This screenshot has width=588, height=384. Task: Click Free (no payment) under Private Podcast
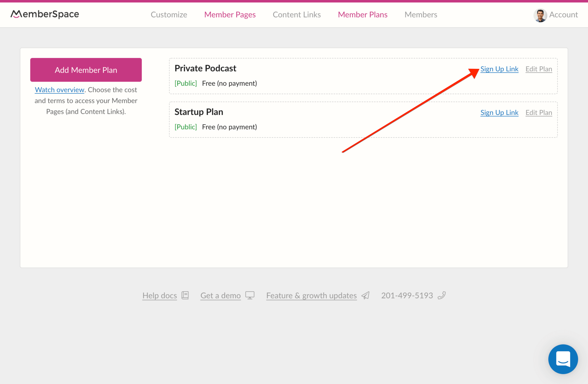tap(229, 83)
